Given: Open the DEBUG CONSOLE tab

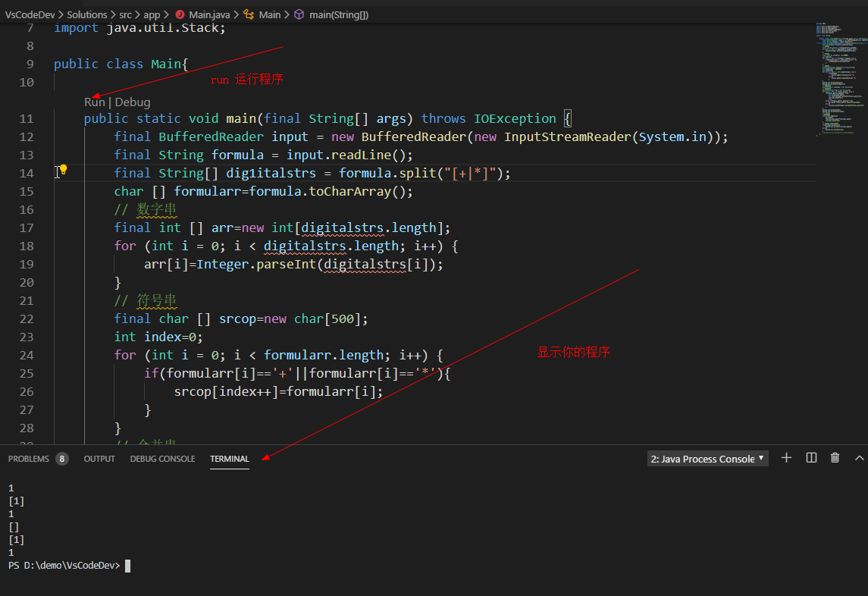Looking at the screenshot, I should (x=162, y=459).
